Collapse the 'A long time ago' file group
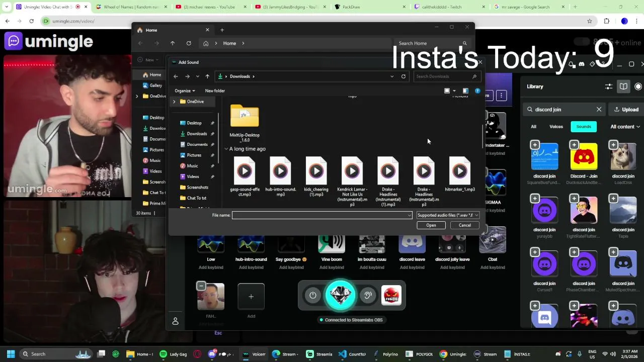Image resolution: width=644 pixels, height=362 pixels. 226,149
